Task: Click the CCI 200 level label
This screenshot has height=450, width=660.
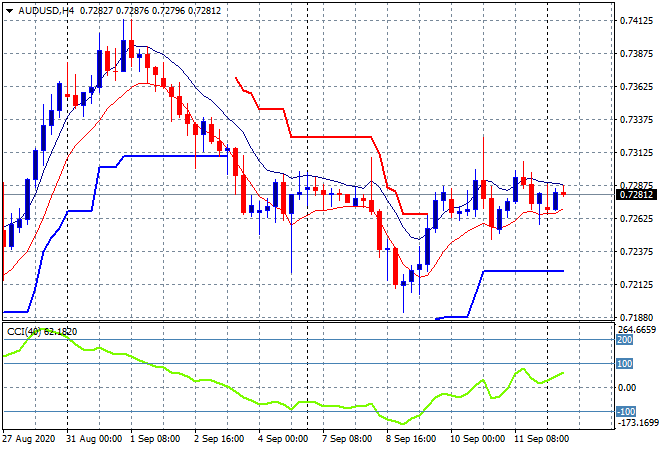Action: (624, 340)
